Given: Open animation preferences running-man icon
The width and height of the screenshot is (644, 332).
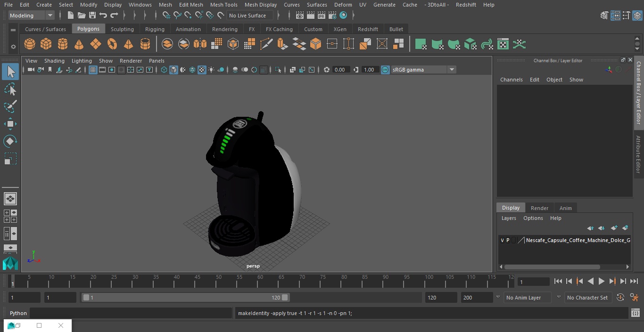Looking at the screenshot, I should coord(635,298).
